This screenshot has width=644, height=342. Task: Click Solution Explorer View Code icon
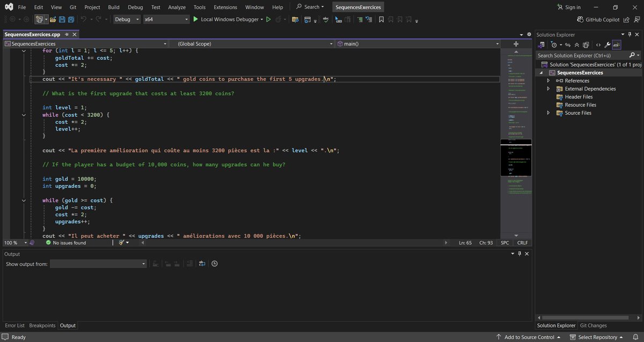pos(598,45)
